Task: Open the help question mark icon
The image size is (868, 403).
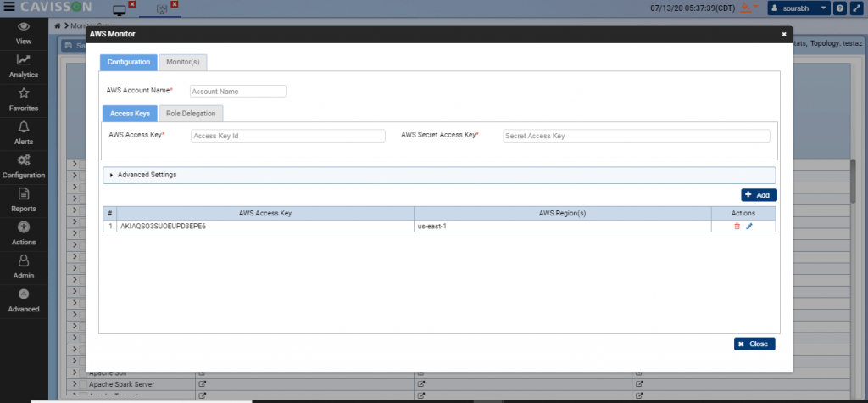Action: [x=840, y=8]
